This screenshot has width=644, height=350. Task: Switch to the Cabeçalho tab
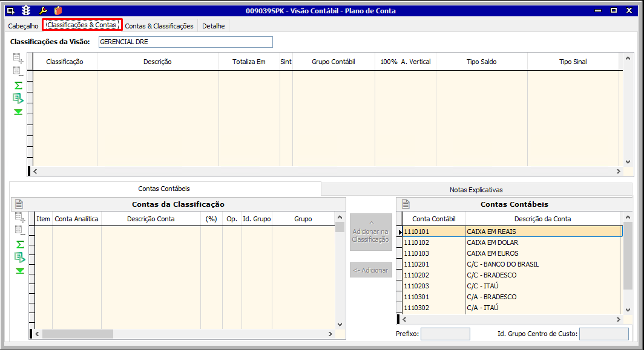(x=24, y=26)
